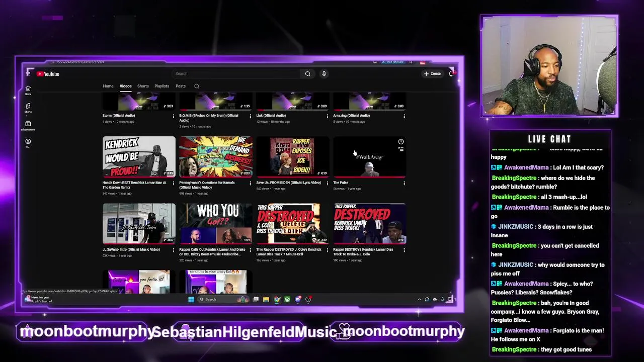The height and width of the screenshot is (362, 644).
Task: Click the browser address bar URL
Action: tap(80, 62)
